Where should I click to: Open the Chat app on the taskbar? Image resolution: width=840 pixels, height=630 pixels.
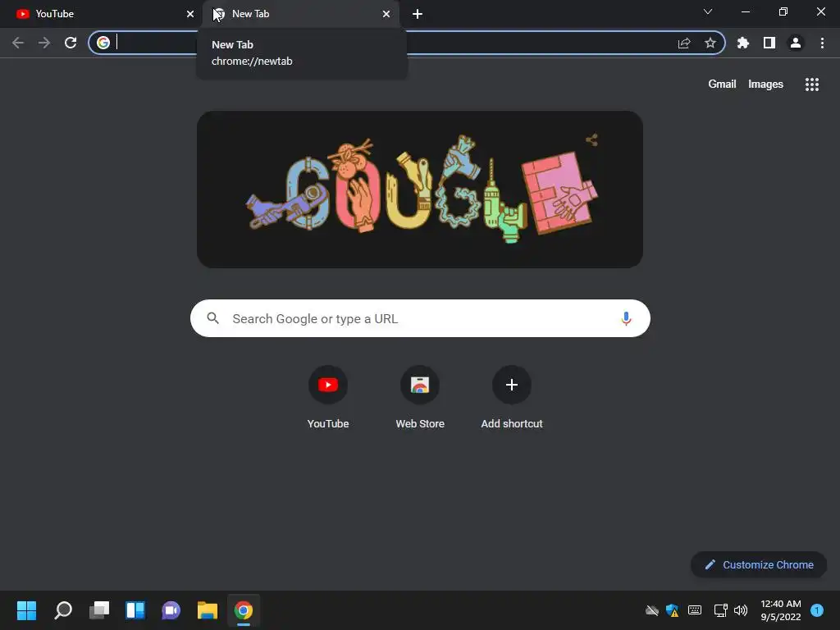[x=171, y=610]
